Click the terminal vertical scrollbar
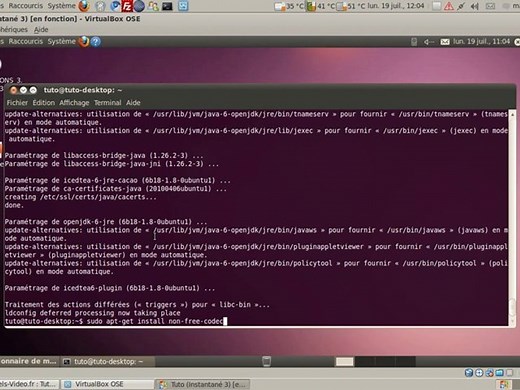 click(x=512, y=217)
